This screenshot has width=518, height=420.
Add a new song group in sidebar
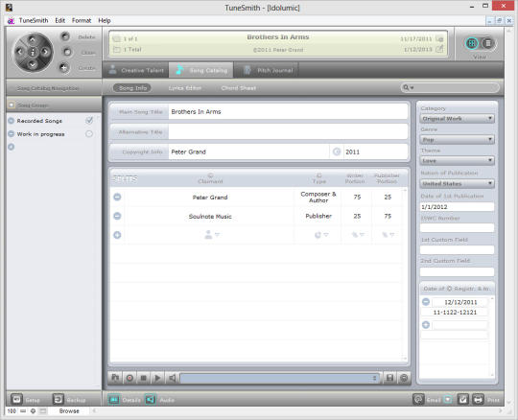(x=12, y=147)
